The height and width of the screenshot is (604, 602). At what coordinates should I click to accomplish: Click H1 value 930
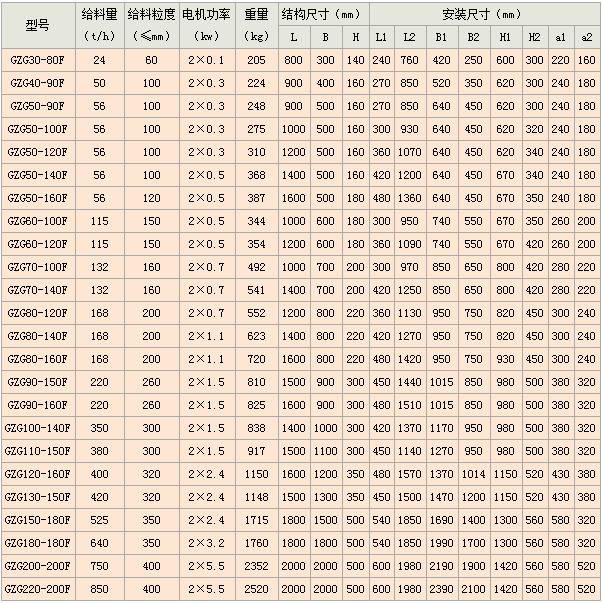tap(505, 359)
